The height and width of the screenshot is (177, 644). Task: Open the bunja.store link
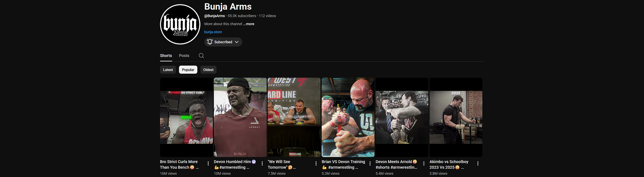tap(213, 32)
